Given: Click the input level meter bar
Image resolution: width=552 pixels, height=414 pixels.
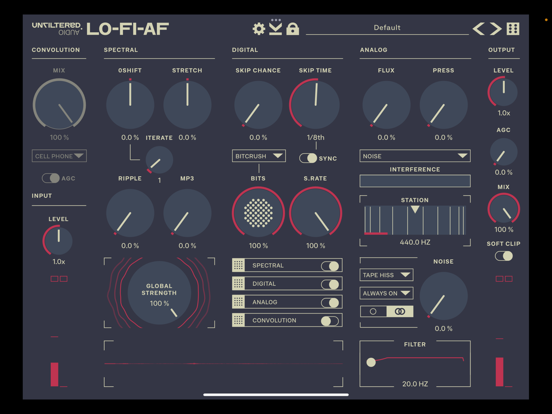Looking at the screenshot, I should point(55,374).
